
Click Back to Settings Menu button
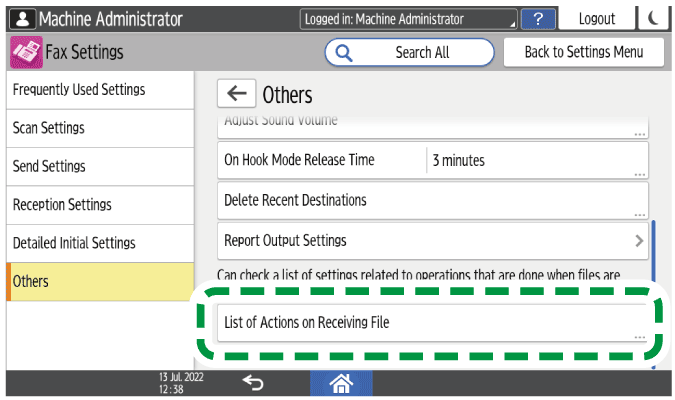(x=584, y=52)
